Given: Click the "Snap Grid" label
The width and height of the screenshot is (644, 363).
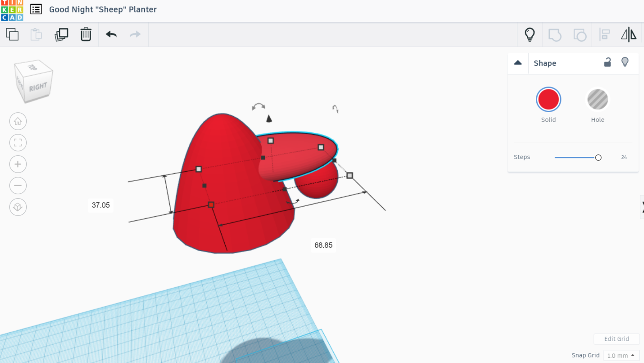Looking at the screenshot, I should point(585,355).
